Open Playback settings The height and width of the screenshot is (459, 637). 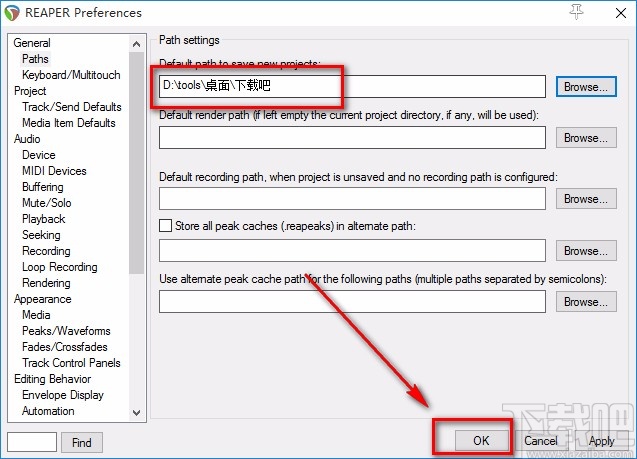[43, 219]
